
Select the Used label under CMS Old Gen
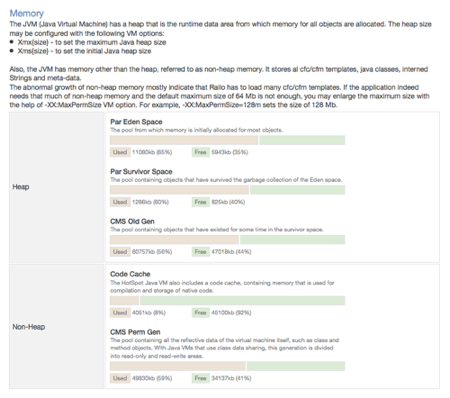[x=120, y=252]
